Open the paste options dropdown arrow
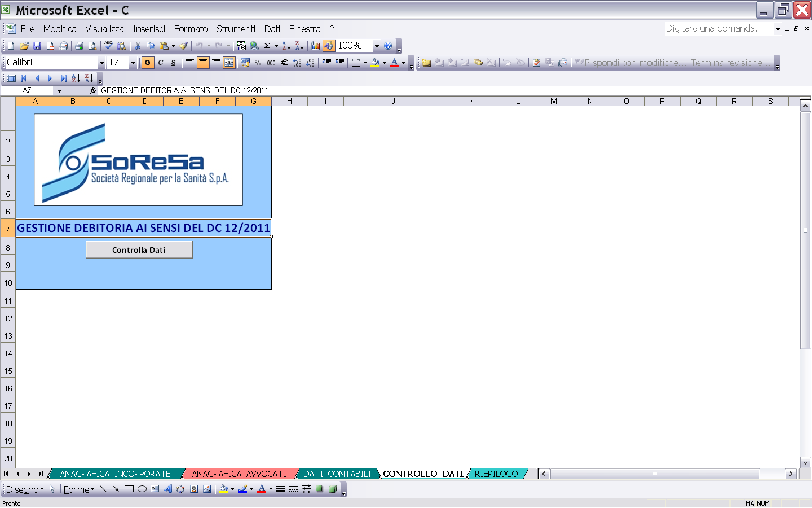This screenshot has width=812, height=508. (173, 46)
